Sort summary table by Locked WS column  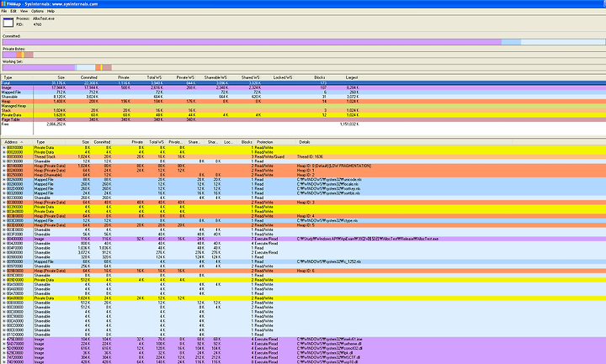click(x=282, y=77)
